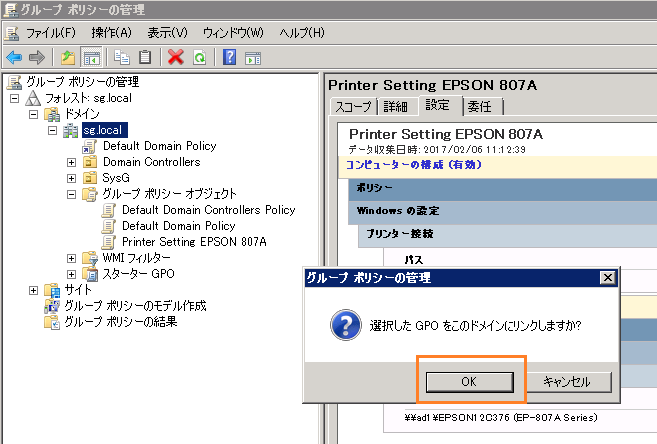Click the SysG OU folder icon
This screenshot has height=444, width=657.
coord(90,178)
